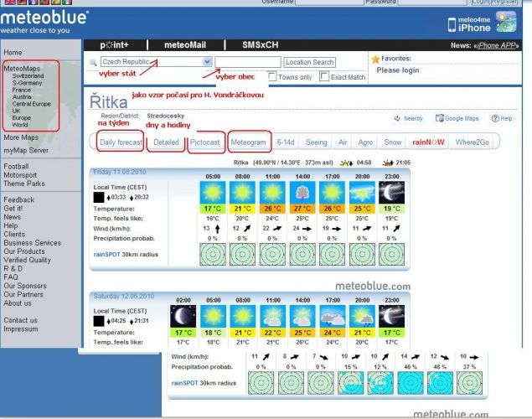Click More Maps in the sidebar

coord(21,137)
